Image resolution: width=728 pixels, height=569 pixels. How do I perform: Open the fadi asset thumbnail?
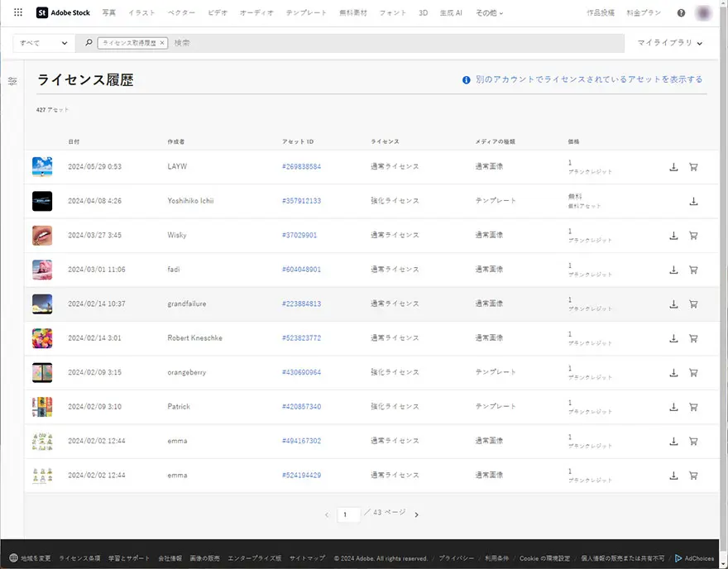[x=42, y=270]
